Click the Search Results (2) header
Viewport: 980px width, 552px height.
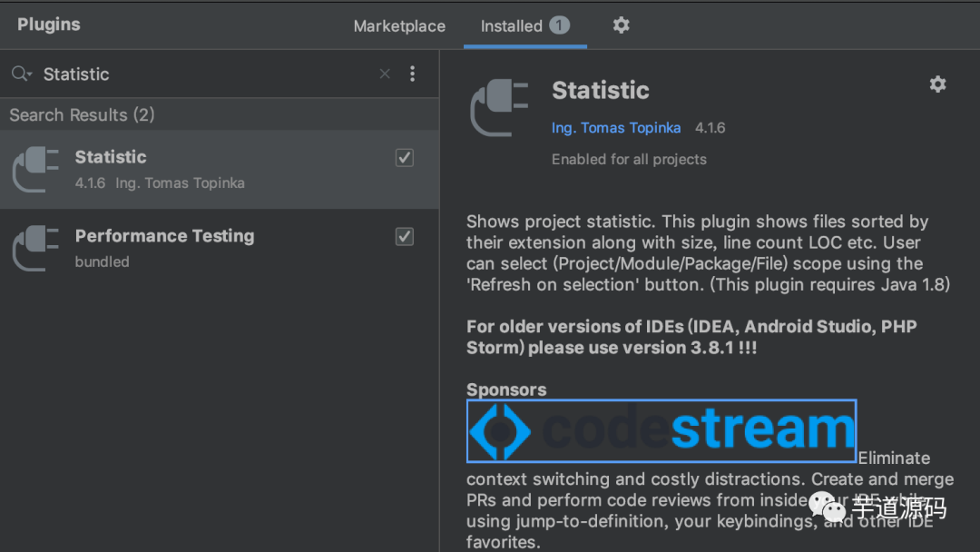click(x=82, y=115)
